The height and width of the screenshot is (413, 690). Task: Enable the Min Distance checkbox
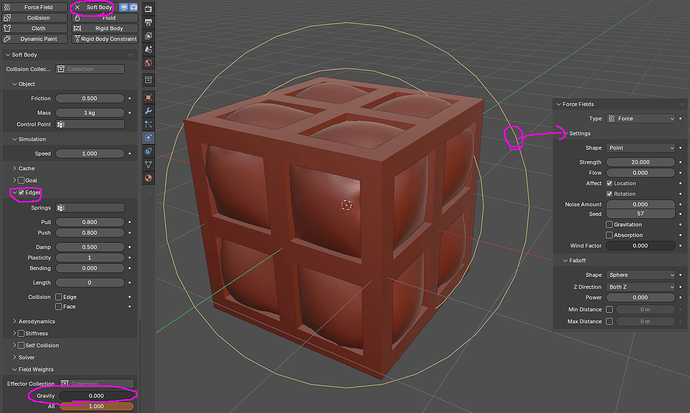609,310
